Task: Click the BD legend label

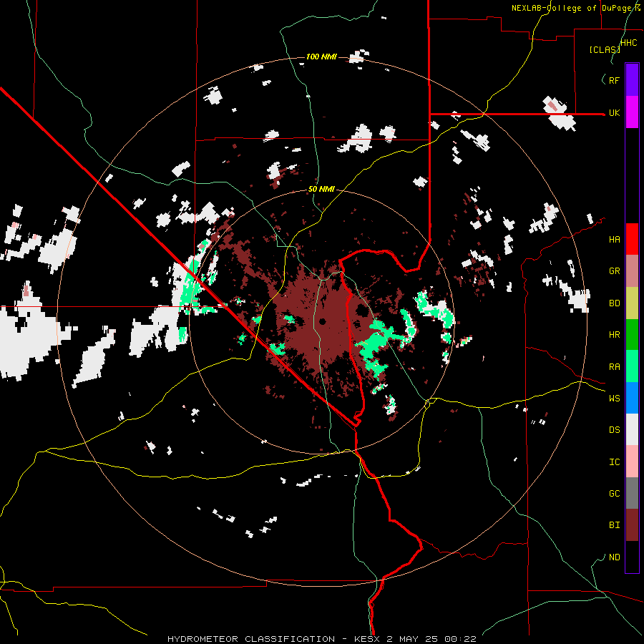Action: pyautogui.click(x=614, y=303)
